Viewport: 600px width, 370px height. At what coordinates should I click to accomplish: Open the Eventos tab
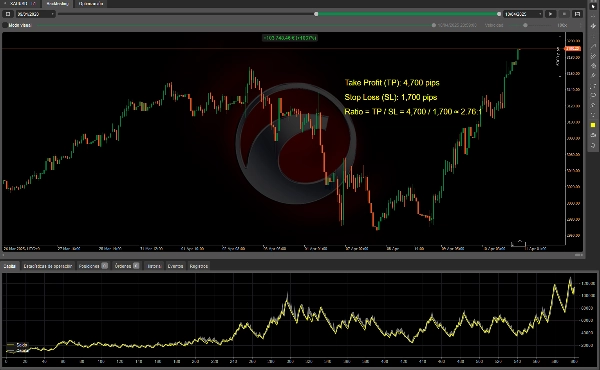tap(175, 266)
